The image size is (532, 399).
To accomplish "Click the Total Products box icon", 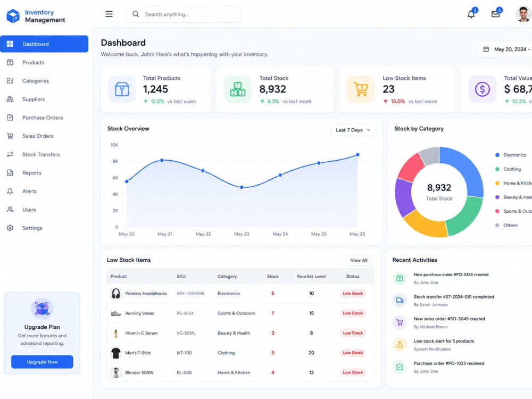I will 122,89.
